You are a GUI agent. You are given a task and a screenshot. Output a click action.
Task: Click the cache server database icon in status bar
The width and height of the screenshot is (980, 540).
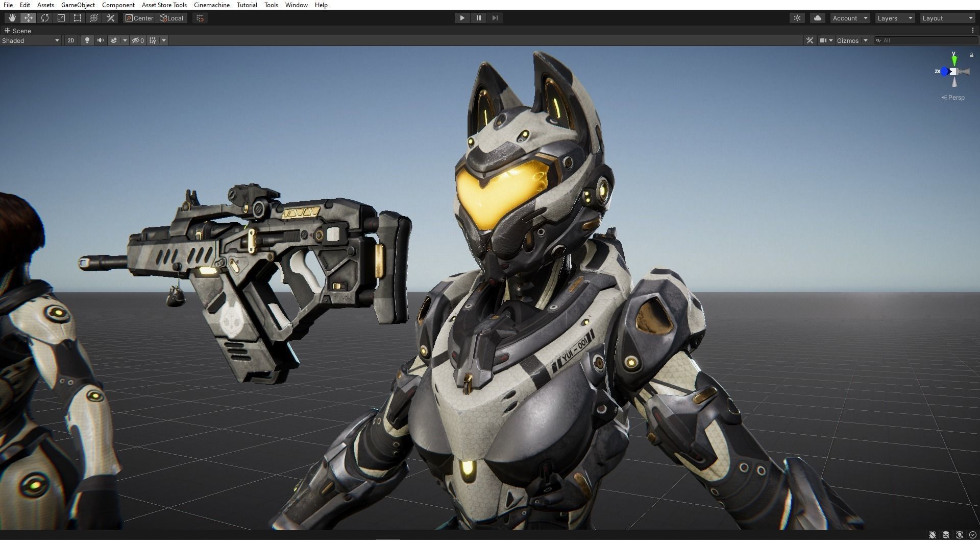click(x=946, y=535)
